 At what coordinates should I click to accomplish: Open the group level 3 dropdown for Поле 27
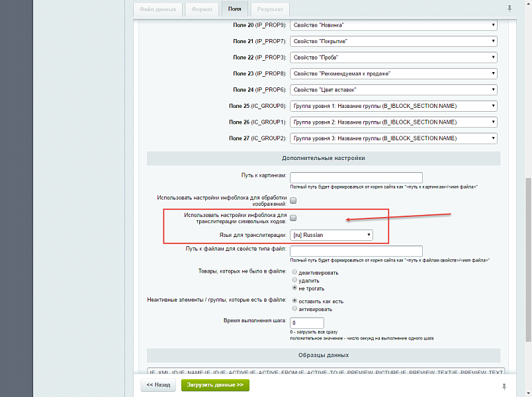[393, 138]
